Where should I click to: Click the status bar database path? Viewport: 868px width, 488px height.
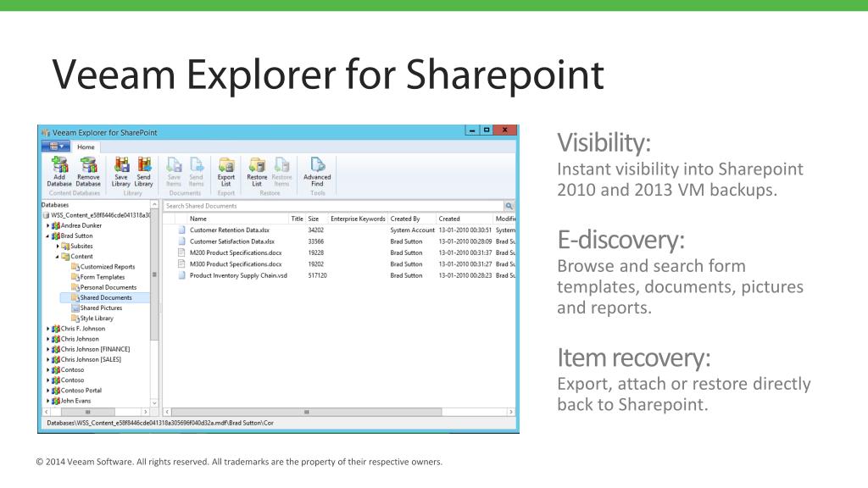coord(160,424)
